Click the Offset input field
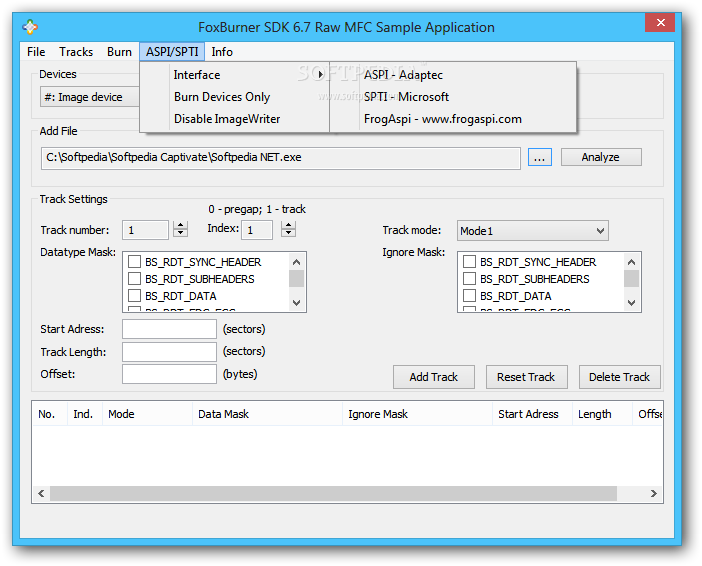 (169, 374)
